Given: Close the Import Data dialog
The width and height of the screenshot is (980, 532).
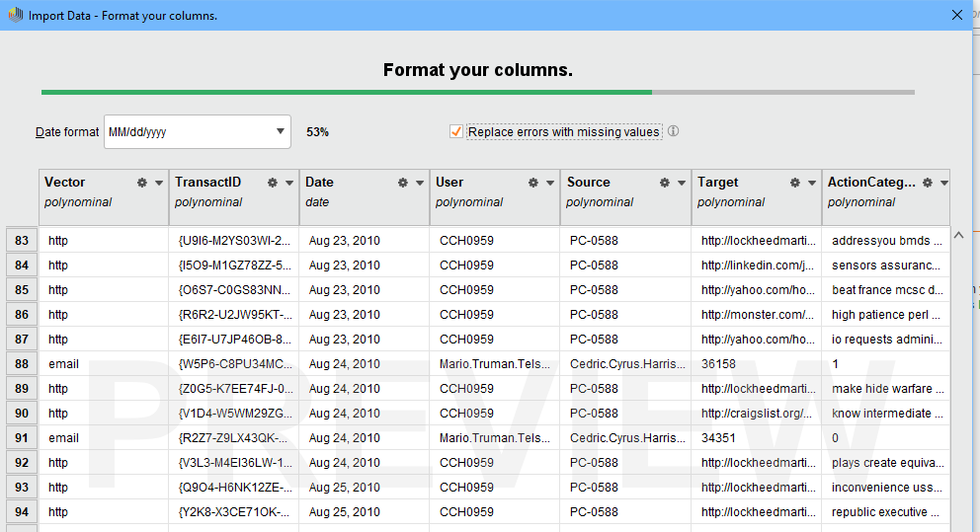Looking at the screenshot, I should (957, 15).
